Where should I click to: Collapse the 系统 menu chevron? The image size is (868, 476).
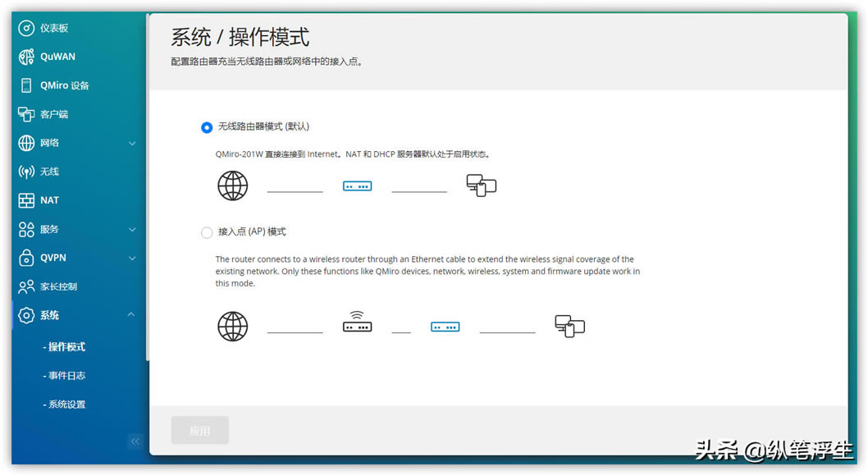coord(131,314)
